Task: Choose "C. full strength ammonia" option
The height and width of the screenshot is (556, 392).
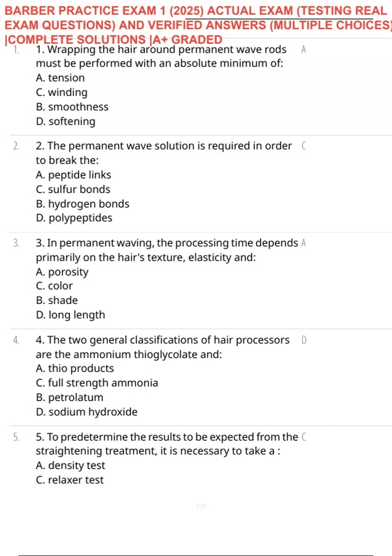Action: 97,383
